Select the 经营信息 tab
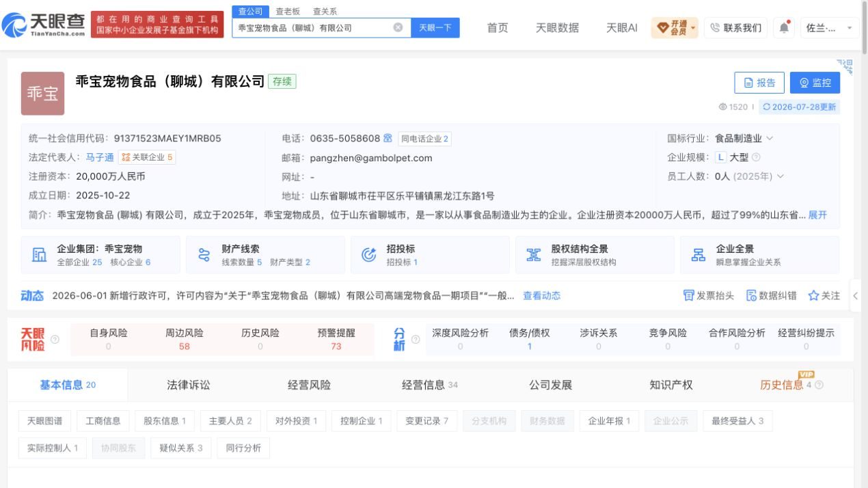 430,385
